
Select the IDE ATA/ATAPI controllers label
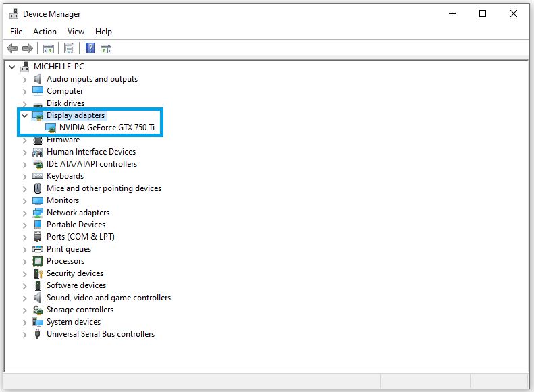pos(92,164)
